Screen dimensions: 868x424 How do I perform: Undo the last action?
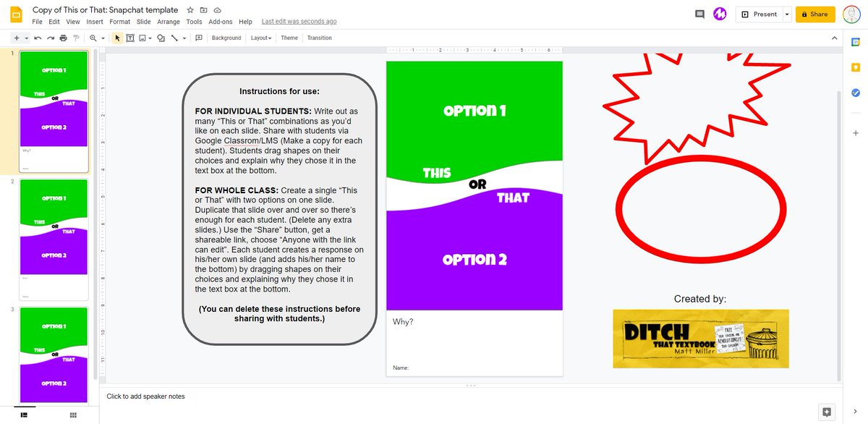point(38,38)
